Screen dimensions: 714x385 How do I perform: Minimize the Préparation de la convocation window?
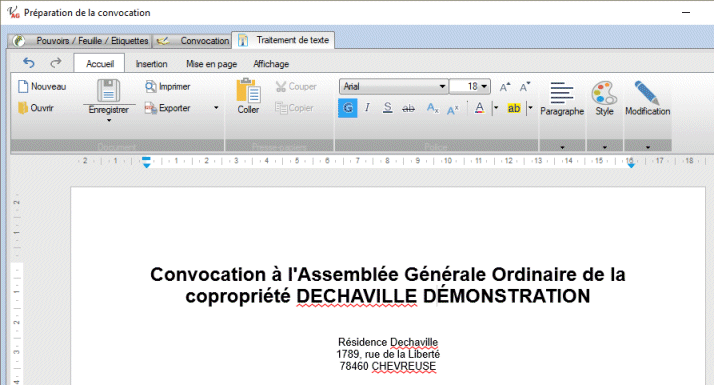point(686,12)
